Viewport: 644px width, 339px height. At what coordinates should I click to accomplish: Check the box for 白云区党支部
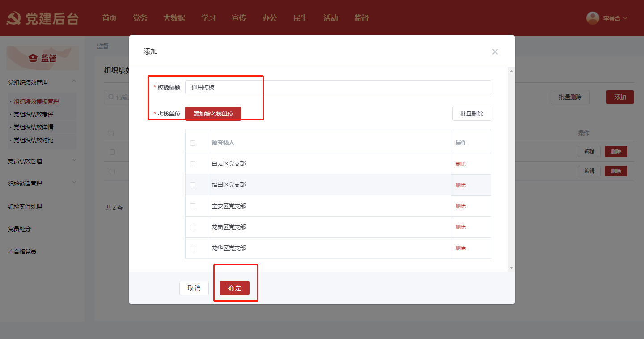point(193,164)
